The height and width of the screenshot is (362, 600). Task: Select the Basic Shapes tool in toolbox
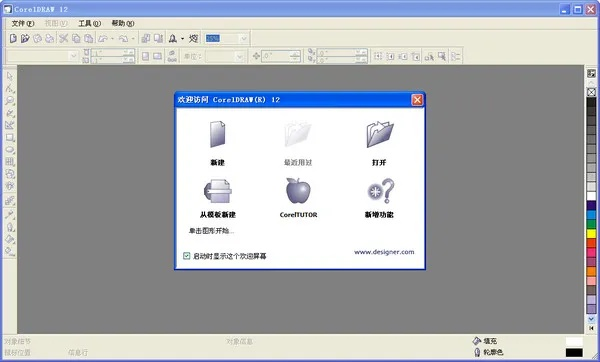[x=10, y=174]
